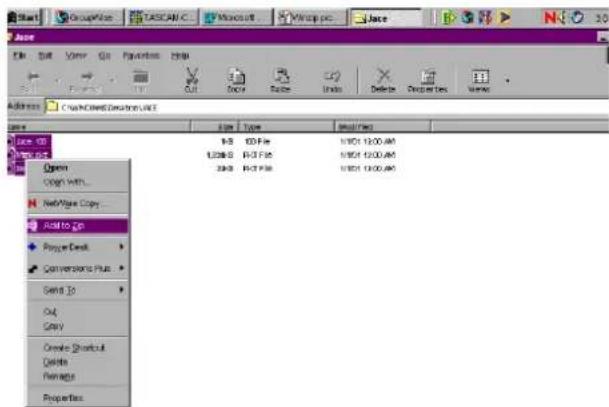Open the View menu
Image resolution: width=609 pixels, height=407 pixels.
(x=75, y=56)
